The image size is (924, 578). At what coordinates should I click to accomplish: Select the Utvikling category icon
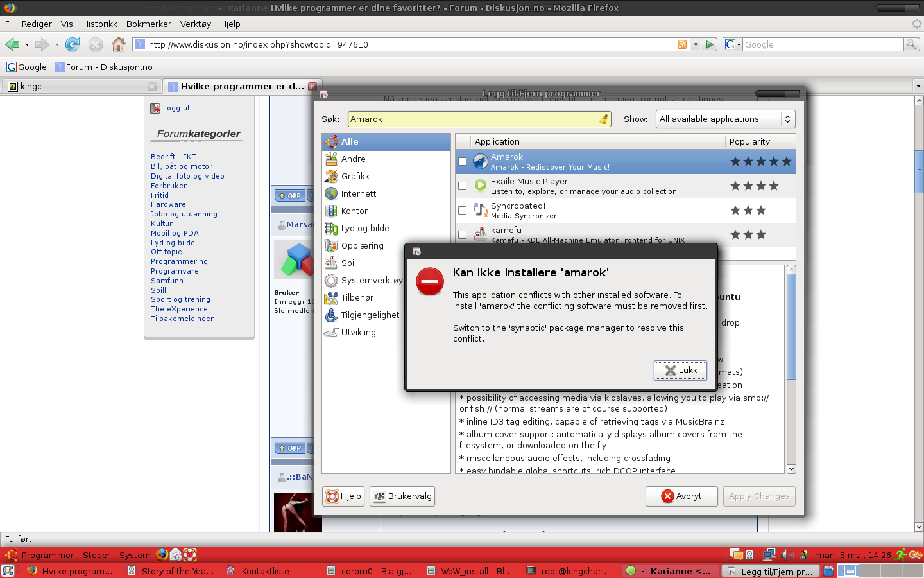[x=331, y=333]
